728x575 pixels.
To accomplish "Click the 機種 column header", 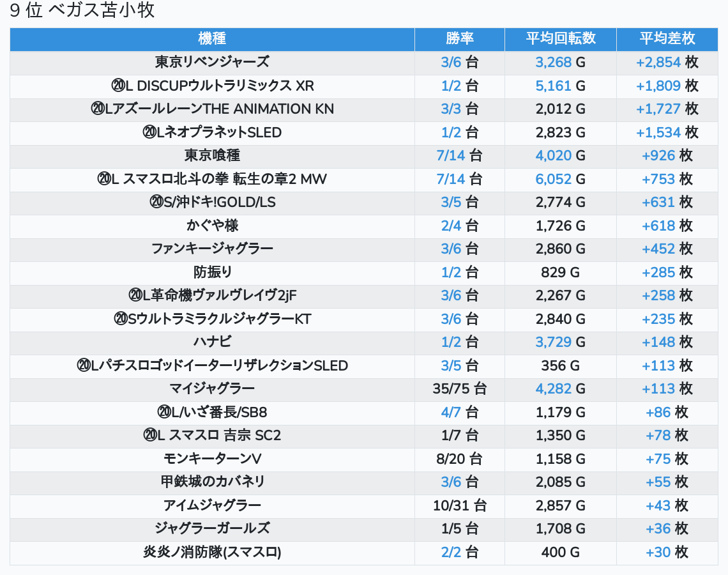I will pos(212,39).
